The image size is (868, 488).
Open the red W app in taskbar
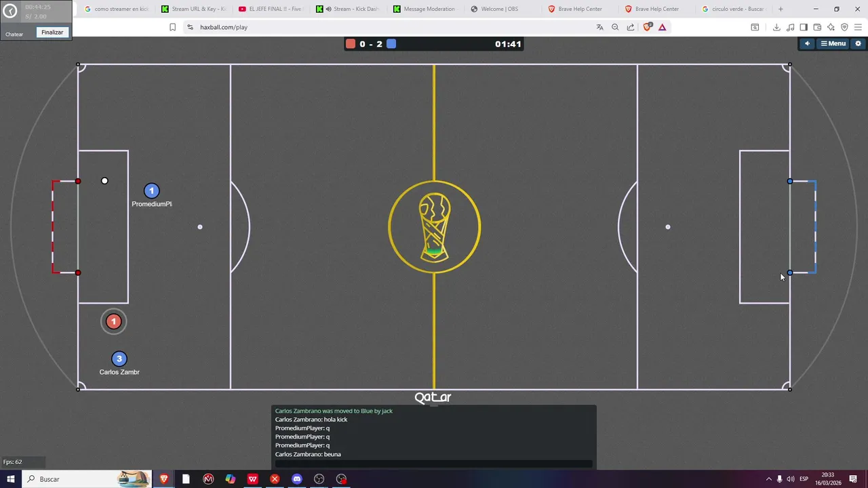coord(252,479)
